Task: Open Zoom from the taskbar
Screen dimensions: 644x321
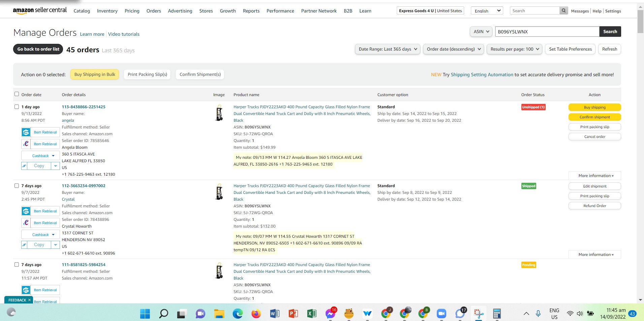Action: tap(441, 314)
